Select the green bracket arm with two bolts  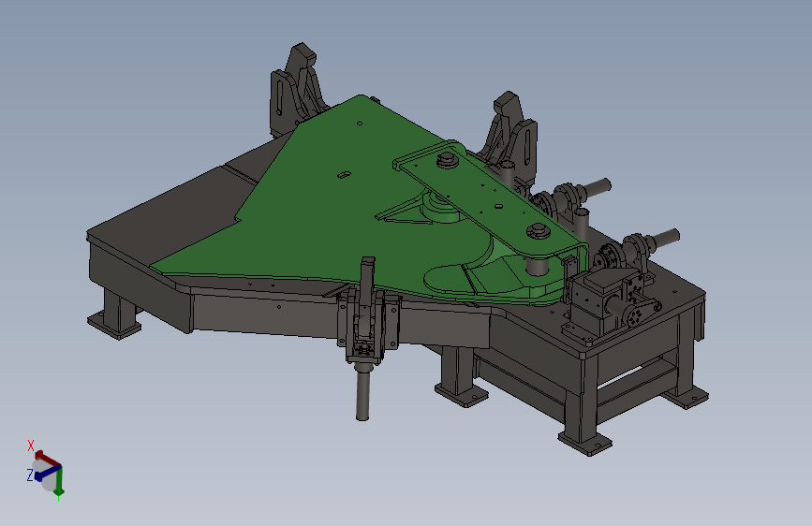[490, 199]
